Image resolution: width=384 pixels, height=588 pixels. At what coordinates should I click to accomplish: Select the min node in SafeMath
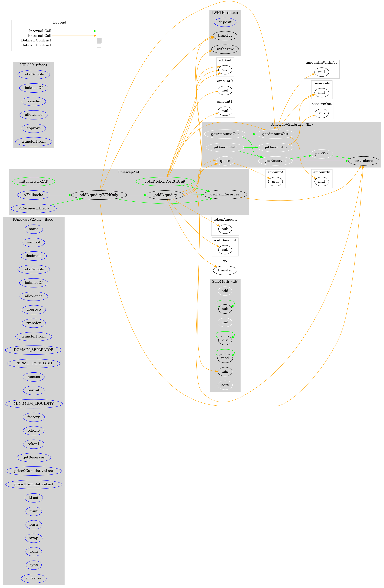[225, 371]
